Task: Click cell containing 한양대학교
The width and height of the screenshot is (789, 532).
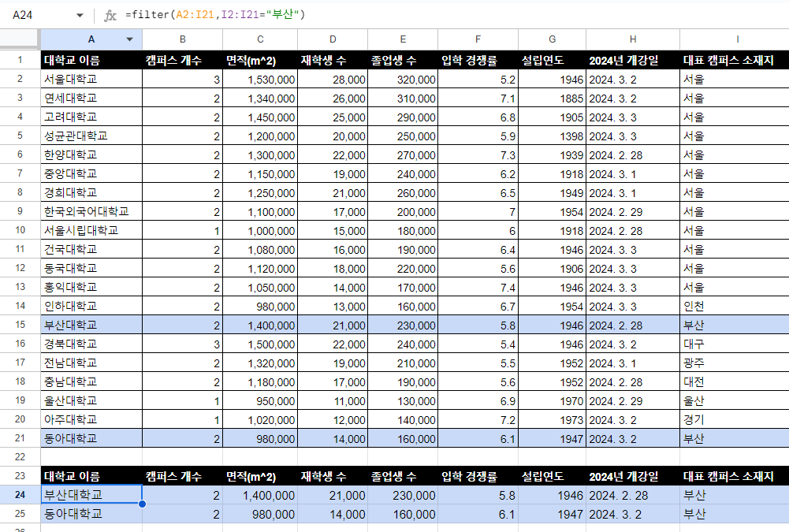Action: (x=91, y=155)
